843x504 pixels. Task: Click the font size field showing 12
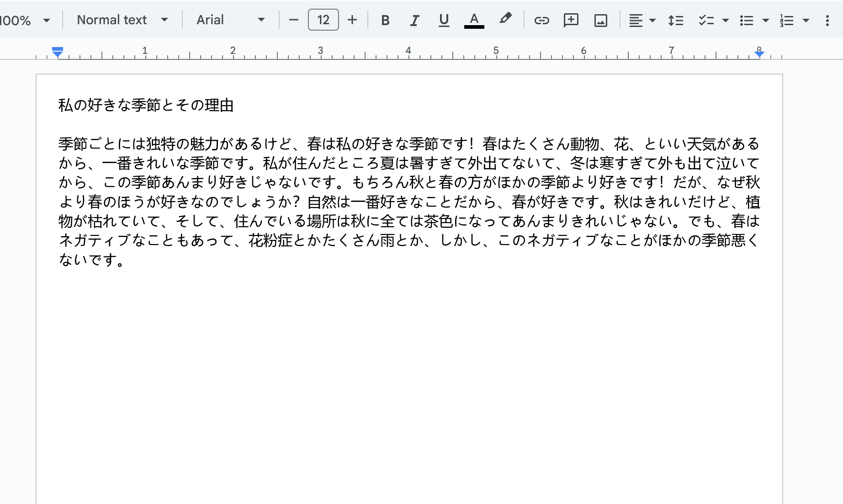click(x=323, y=20)
